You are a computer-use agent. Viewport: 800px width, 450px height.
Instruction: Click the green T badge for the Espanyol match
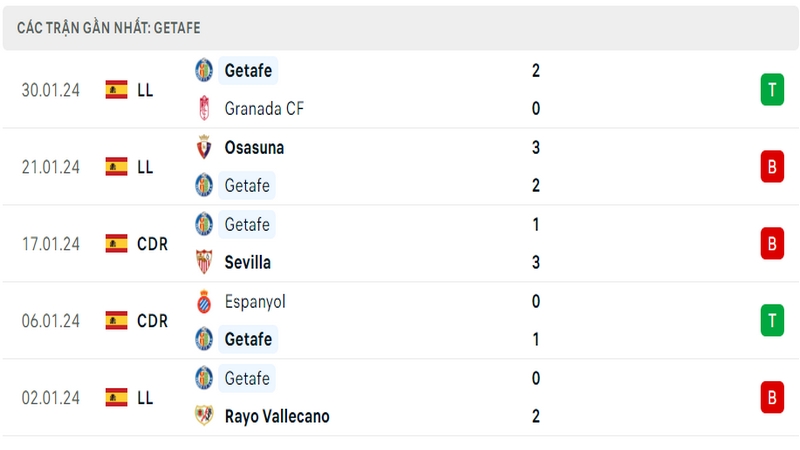[772, 320]
